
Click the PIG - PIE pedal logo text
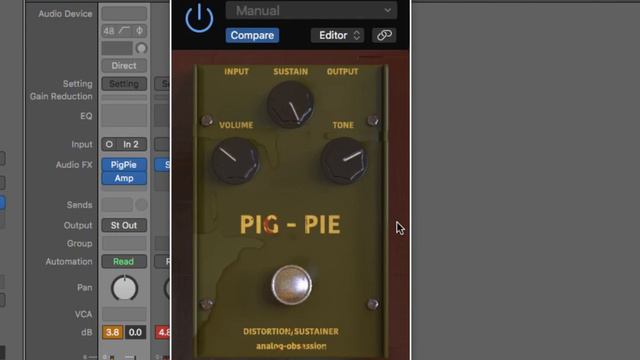tap(290, 224)
